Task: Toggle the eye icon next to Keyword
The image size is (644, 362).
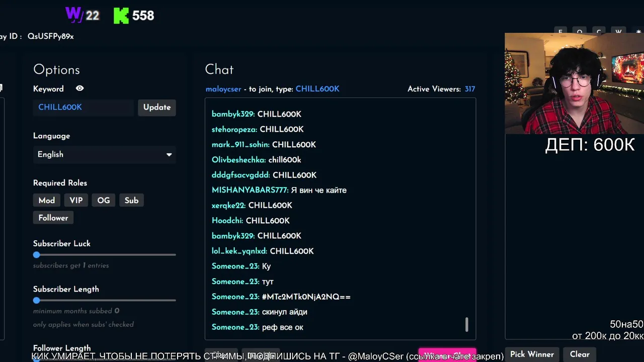Action: click(x=79, y=88)
